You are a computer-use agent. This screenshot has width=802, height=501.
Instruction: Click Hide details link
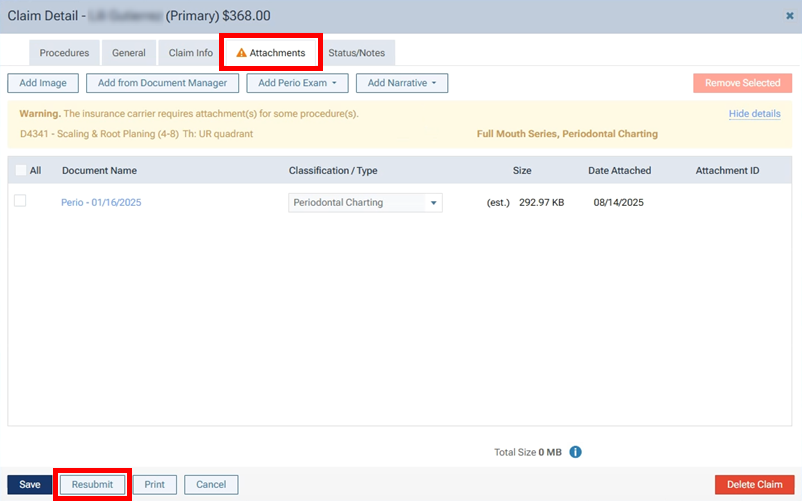click(x=754, y=114)
